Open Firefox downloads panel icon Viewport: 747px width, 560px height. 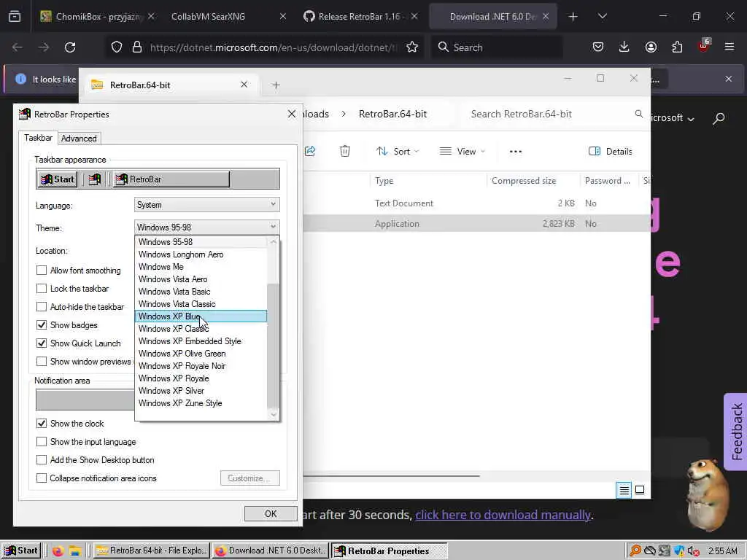[x=624, y=47]
